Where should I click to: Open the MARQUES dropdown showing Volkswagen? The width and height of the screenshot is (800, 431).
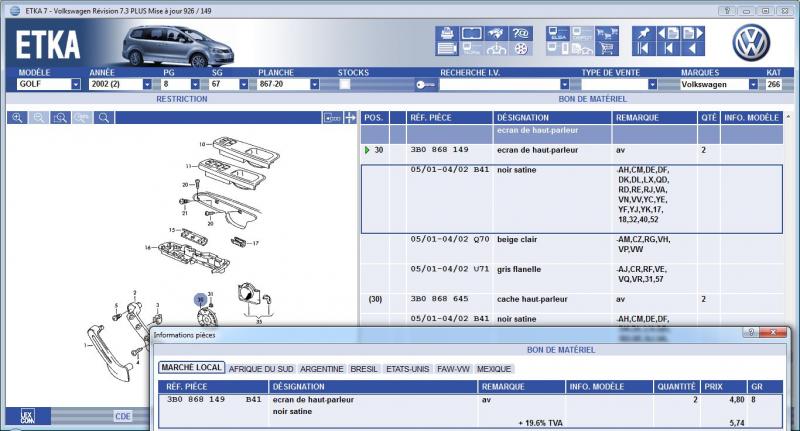point(753,84)
